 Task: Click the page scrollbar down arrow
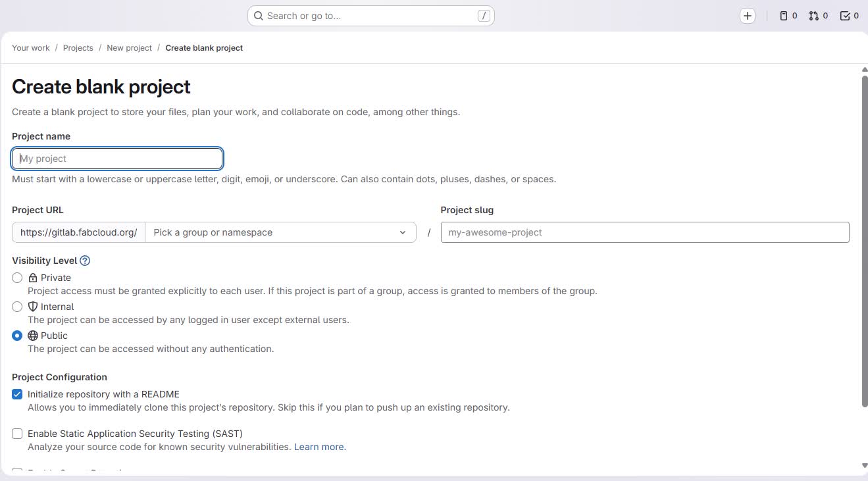pyautogui.click(x=865, y=466)
